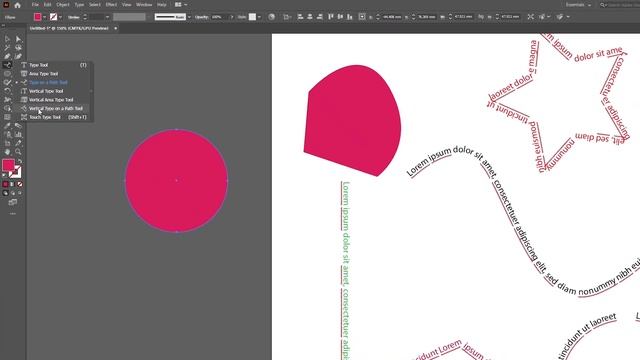Click vertical align bottom icon
Viewport: 640px width, 360px height.
[350, 17]
